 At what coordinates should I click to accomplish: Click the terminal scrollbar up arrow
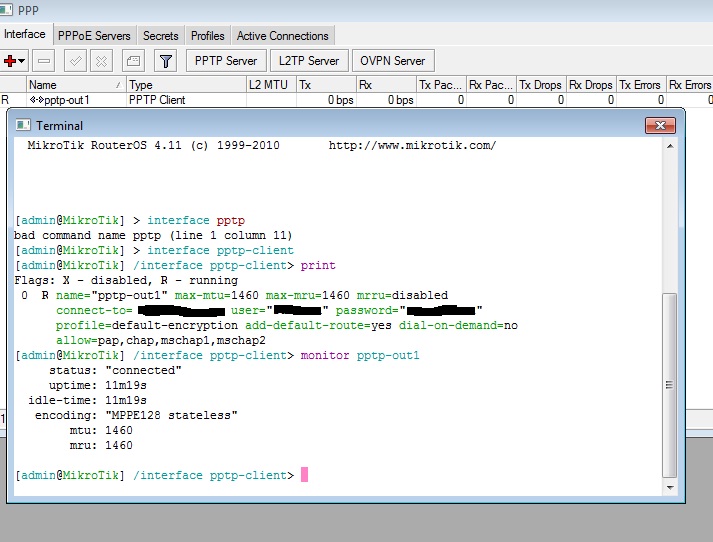(x=670, y=146)
